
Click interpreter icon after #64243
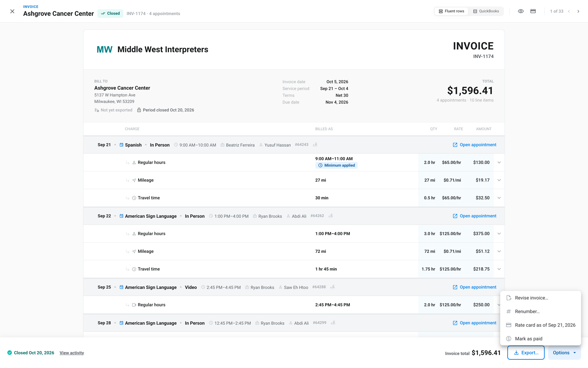pos(315,145)
